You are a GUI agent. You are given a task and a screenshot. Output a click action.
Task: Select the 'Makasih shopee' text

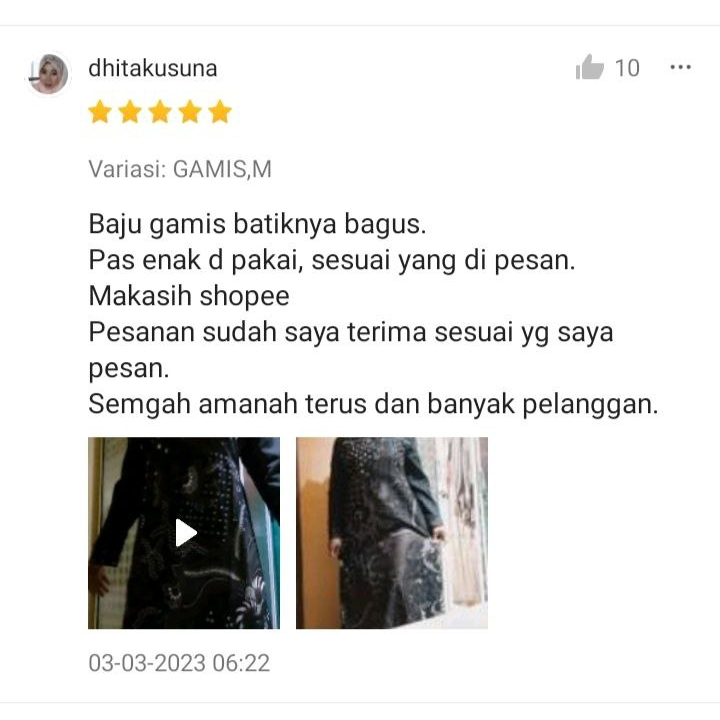click(x=189, y=296)
